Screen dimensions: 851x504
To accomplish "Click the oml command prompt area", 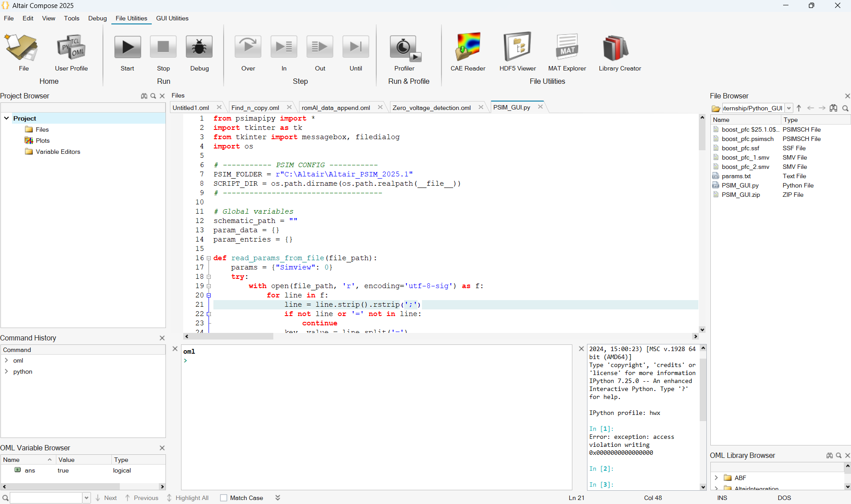I will (x=376, y=417).
